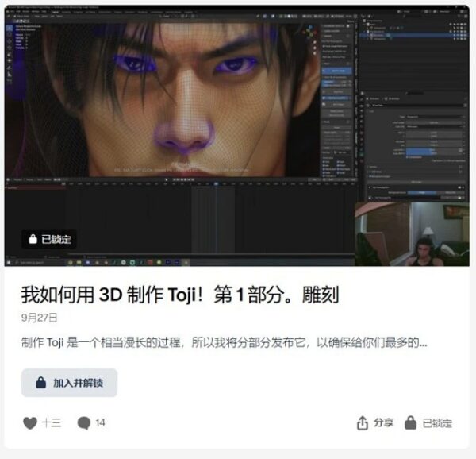
Task: Click the 加入并解锁 button
Action: tap(70, 383)
